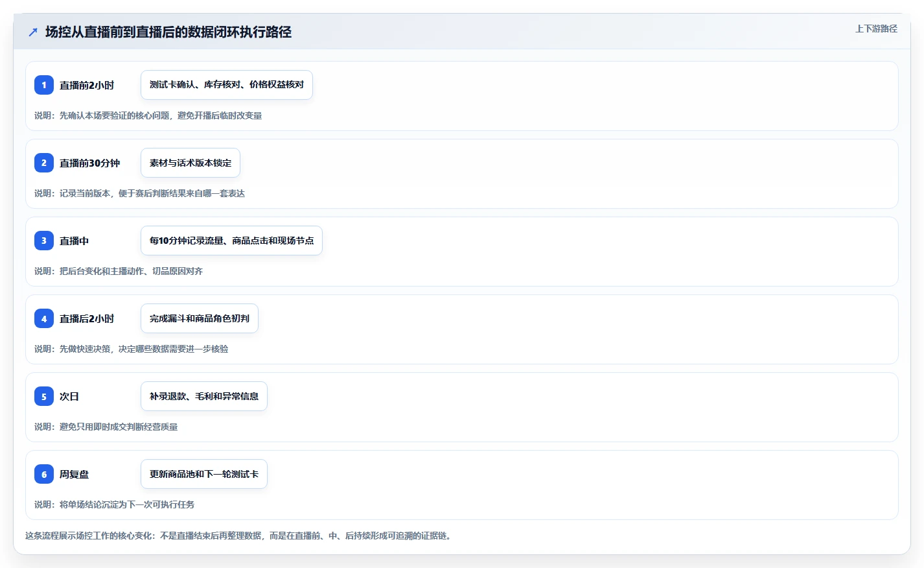Click the 素材与话术版本锁定 chip
This screenshot has height=568, width=924.
tap(191, 163)
